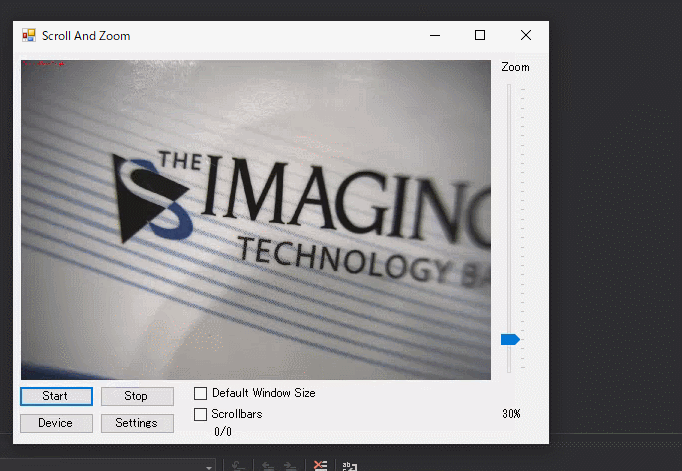
Task: Click the Scroll And Zoom window icon
Action: tap(29, 35)
